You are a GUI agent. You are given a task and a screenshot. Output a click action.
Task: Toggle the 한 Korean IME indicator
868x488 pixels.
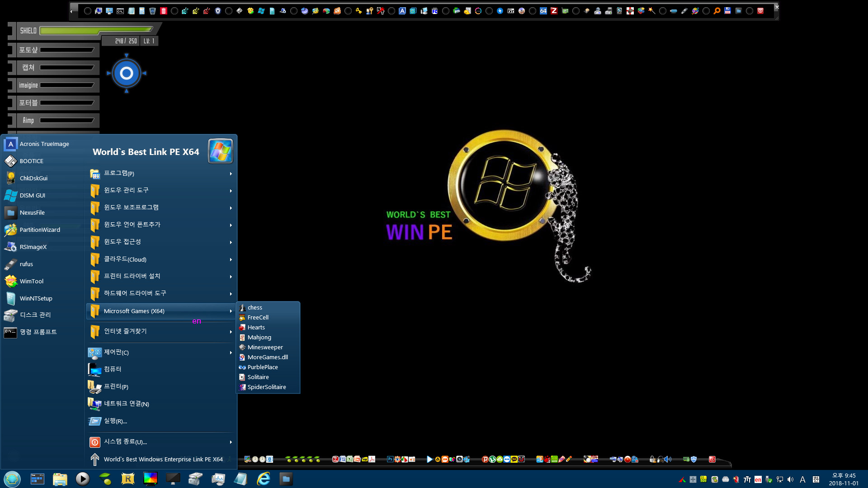tap(816, 479)
